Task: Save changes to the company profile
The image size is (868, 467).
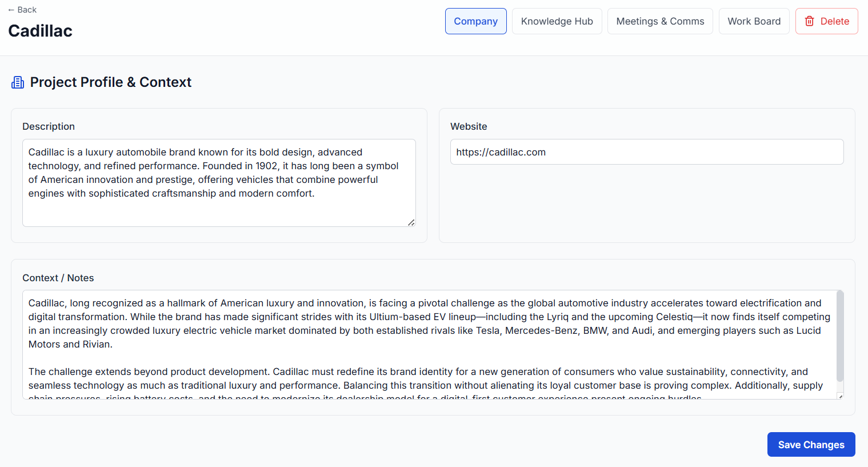Action: tap(811, 445)
